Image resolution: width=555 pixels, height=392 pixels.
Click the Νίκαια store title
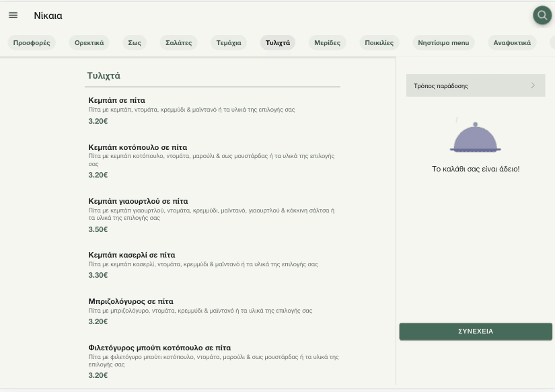(x=48, y=15)
